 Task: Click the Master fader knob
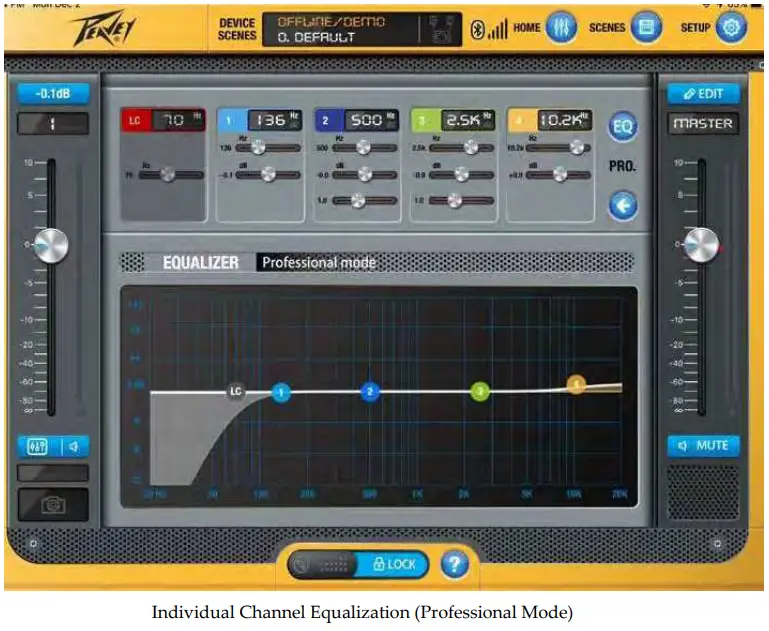702,245
